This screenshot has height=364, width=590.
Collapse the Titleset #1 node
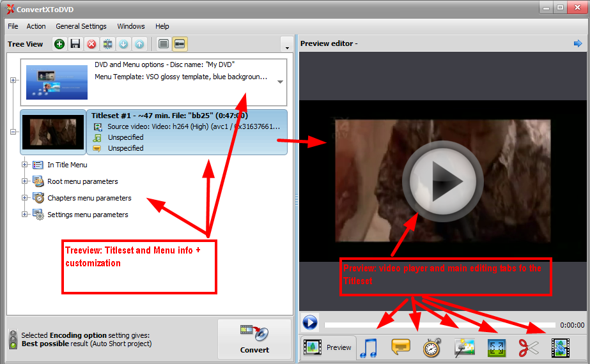13,132
